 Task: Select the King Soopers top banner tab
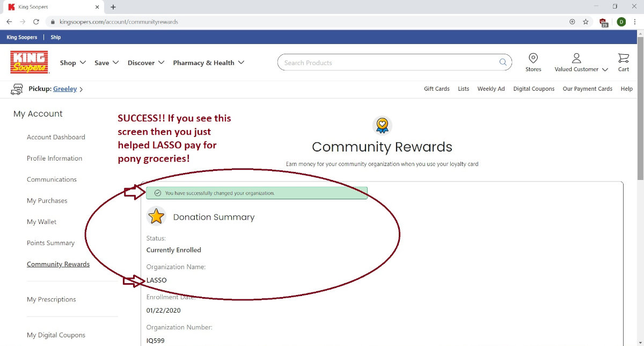(22, 37)
